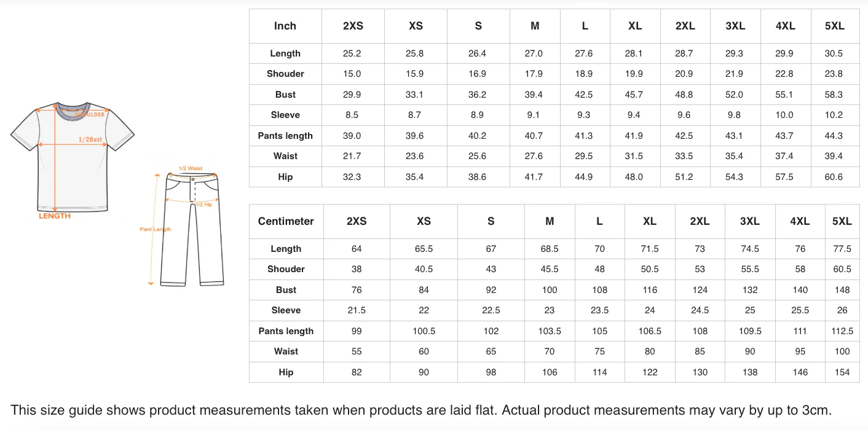Click the 21.7 waist value for 2XS

tap(352, 156)
